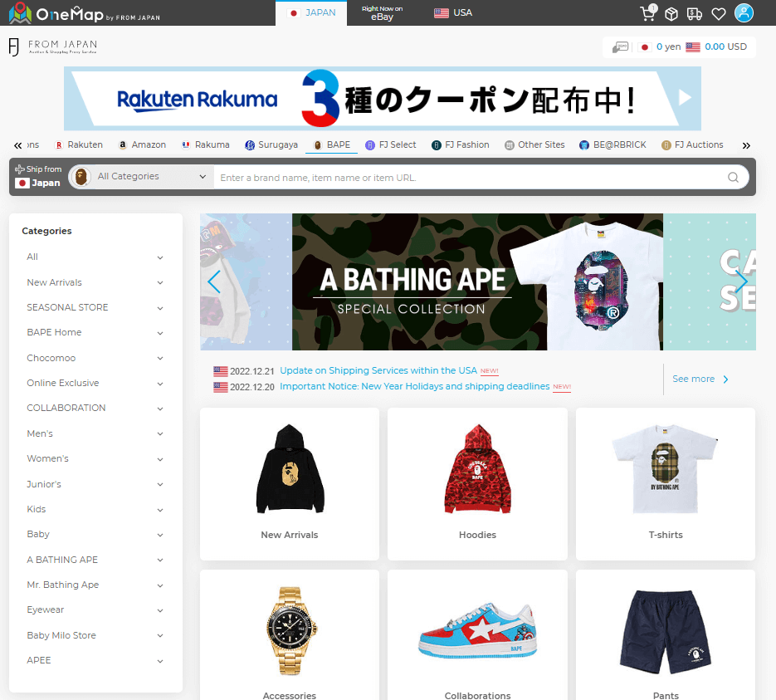Click See more news link

[700, 379]
